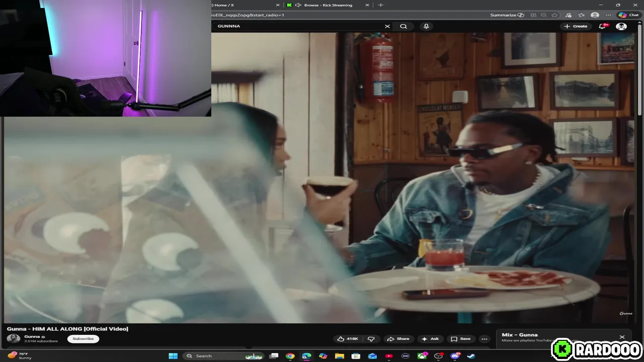The width and height of the screenshot is (644, 362).
Task: Clear the GUNNA search text
Action: click(x=387, y=26)
